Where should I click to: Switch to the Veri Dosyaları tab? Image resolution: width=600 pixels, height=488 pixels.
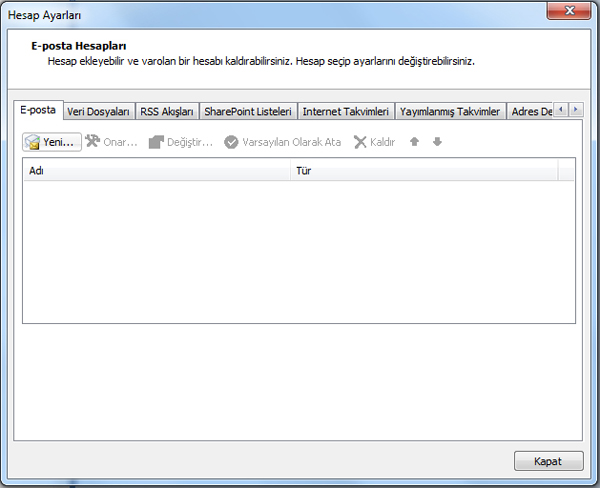coord(99,111)
